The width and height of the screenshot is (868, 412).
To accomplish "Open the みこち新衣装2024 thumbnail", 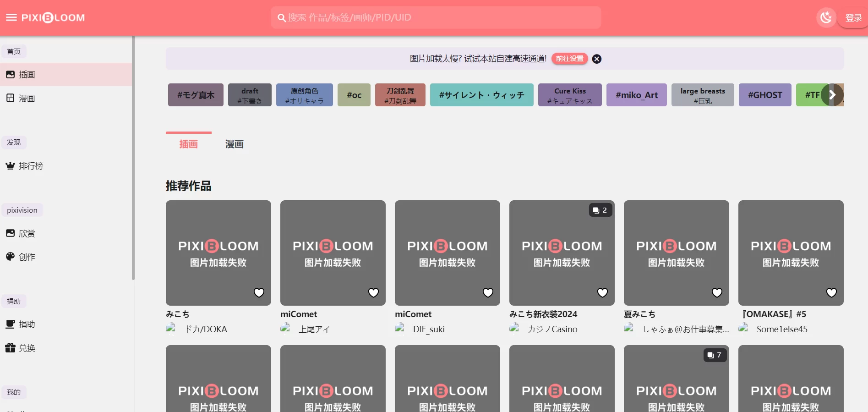I will point(562,253).
